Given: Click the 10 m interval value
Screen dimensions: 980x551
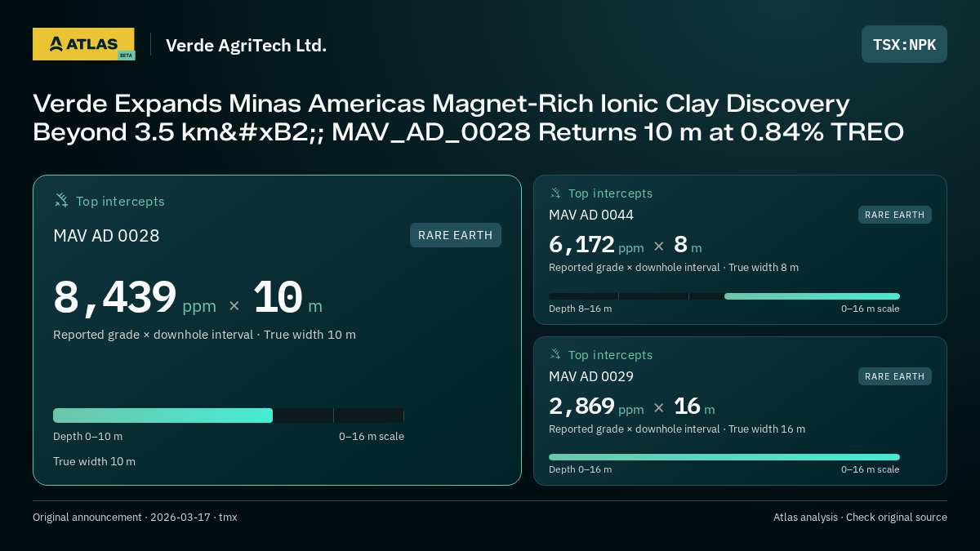Looking at the screenshot, I should point(287,298).
